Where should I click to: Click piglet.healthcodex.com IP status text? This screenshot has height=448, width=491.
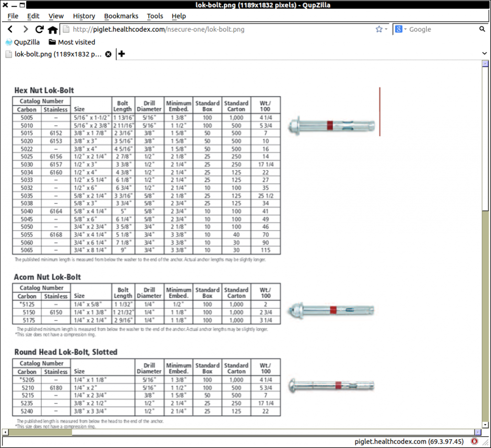(409, 441)
